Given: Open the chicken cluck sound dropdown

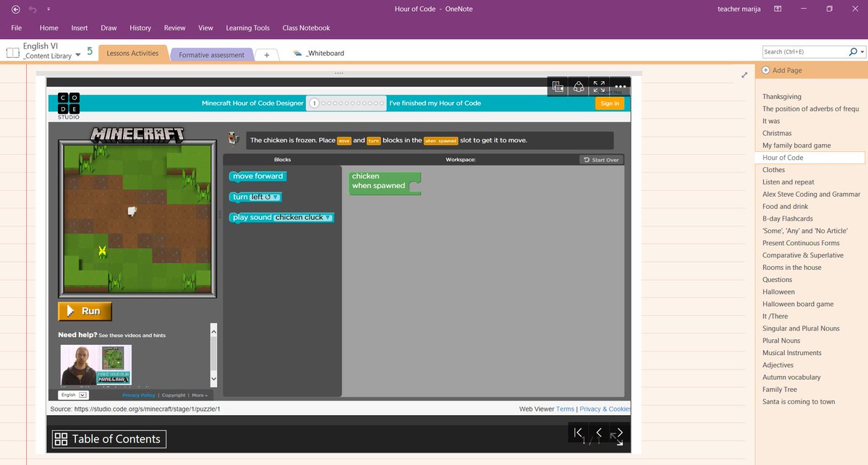Looking at the screenshot, I should tap(303, 217).
